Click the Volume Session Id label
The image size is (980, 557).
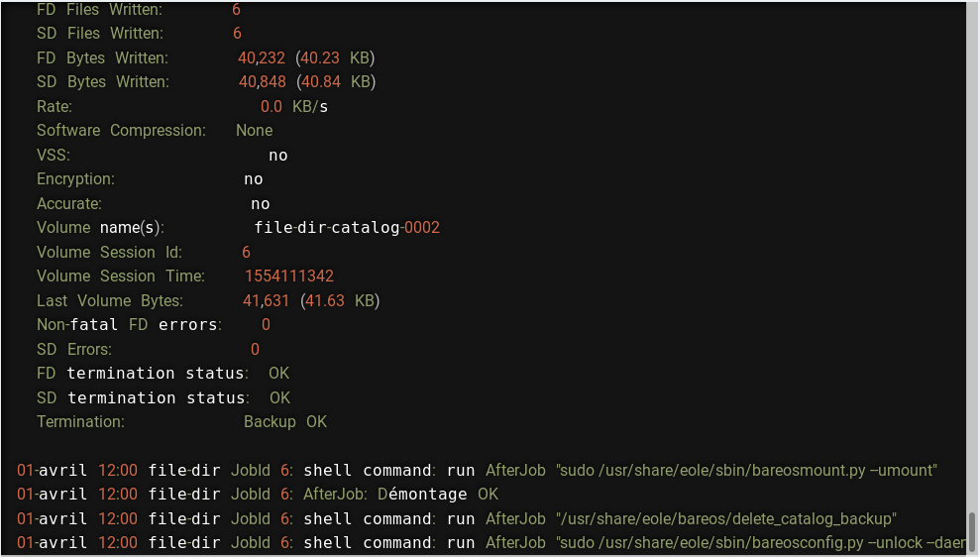109,253
